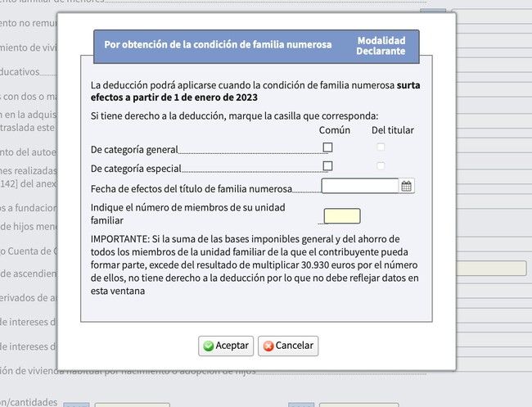This screenshot has width=532, height=407.
Task: Click 'Si tiene derecho a la deducción' instruction
Action: click(x=234, y=116)
